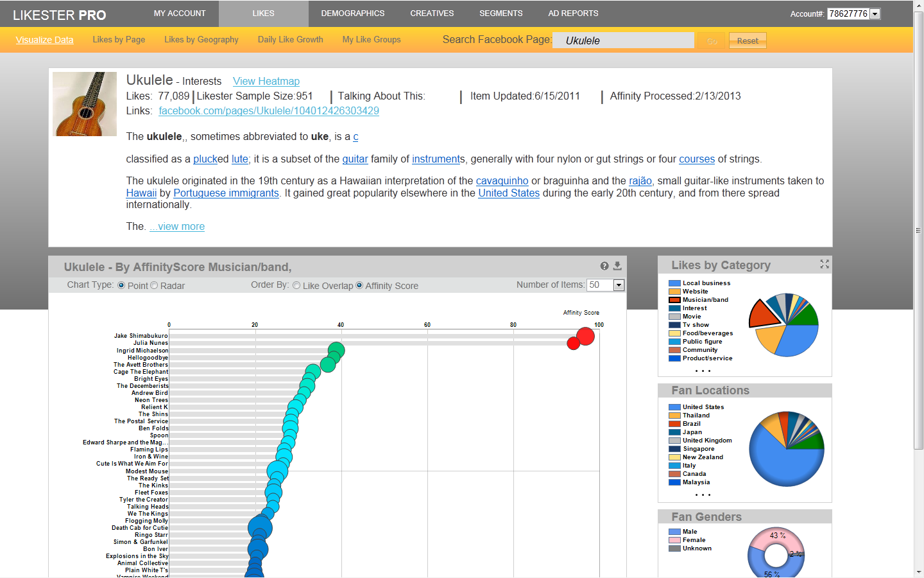Click the 'Julia Nunes' chart label

tap(151, 343)
